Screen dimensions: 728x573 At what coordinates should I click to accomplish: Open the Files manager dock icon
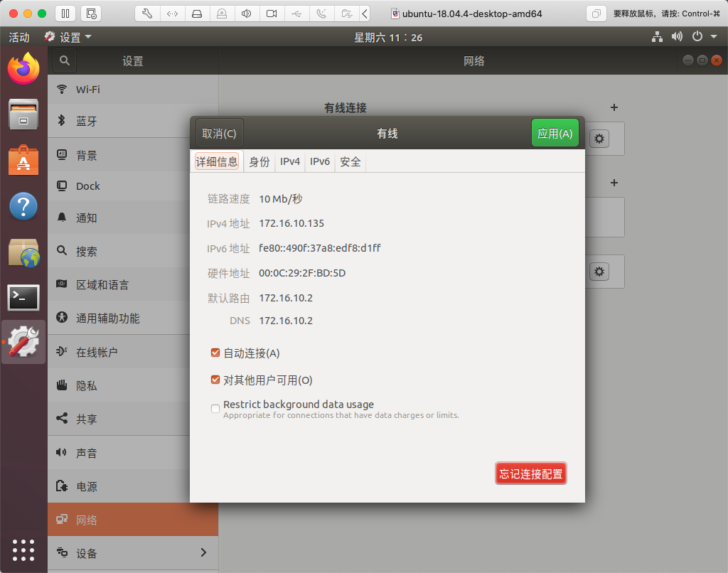click(x=23, y=114)
